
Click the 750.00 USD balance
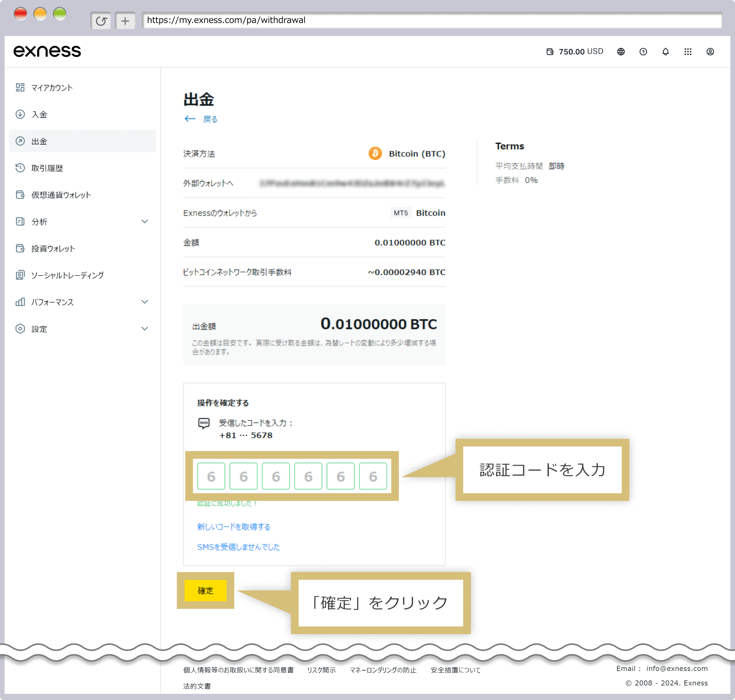(x=581, y=52)
